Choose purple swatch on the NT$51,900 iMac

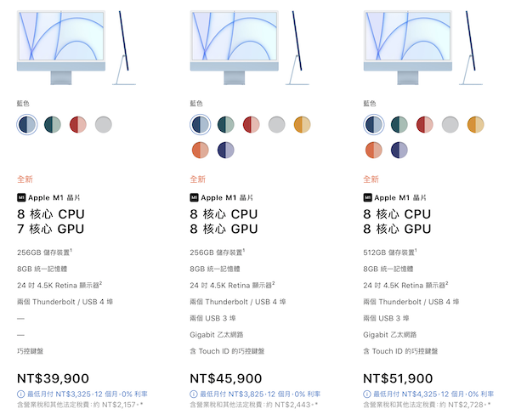[x=399, y=150]
